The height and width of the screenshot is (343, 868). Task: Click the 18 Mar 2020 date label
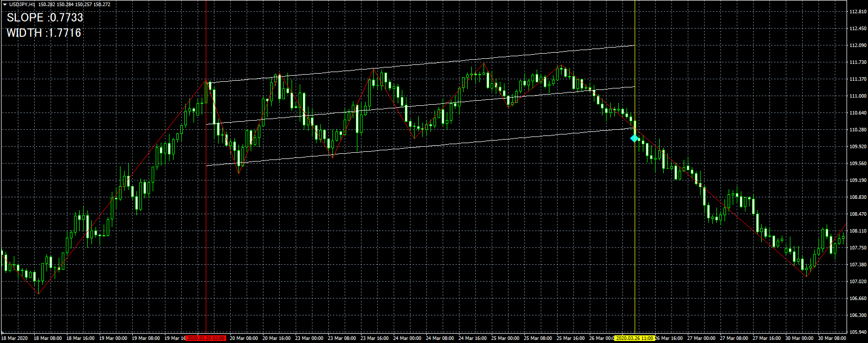15,338
